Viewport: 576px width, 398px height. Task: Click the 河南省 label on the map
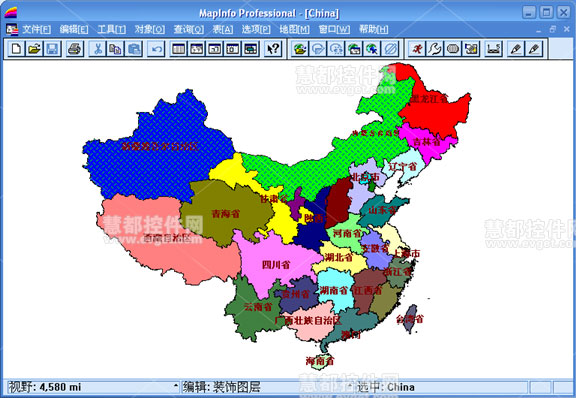tap(347, 233)
